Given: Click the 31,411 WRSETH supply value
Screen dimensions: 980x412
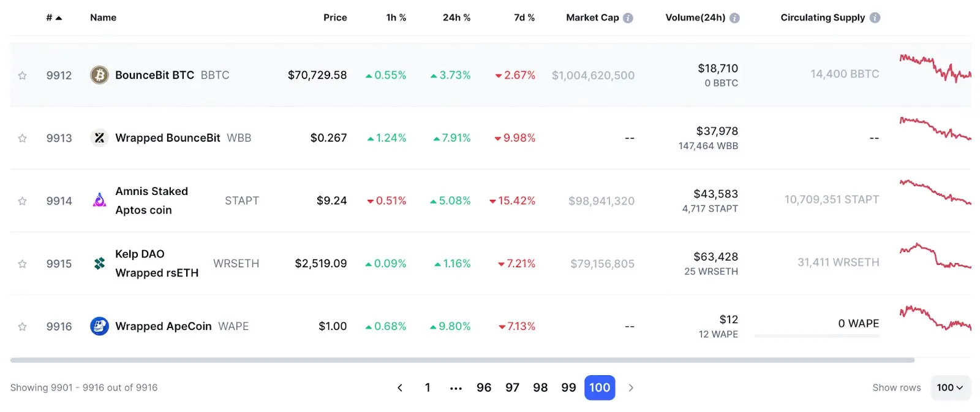Looking at the screenshot, I should pos(839,262).
